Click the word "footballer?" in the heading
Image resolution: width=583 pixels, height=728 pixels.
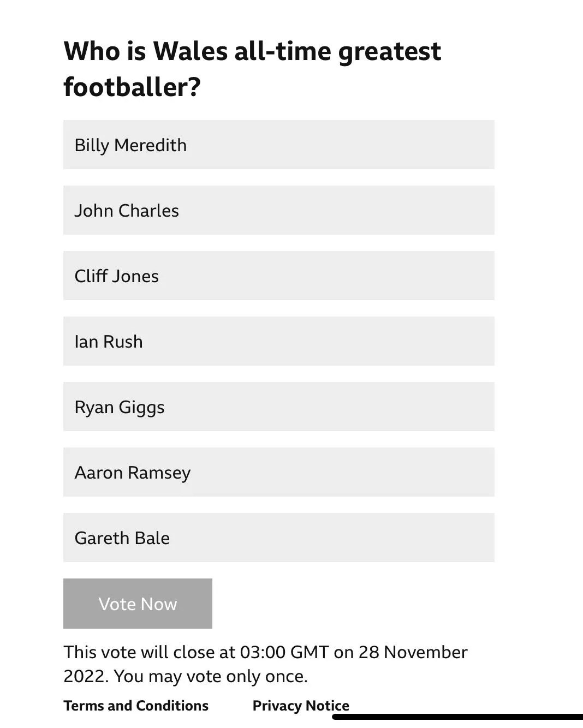click(x=132, y=87)
